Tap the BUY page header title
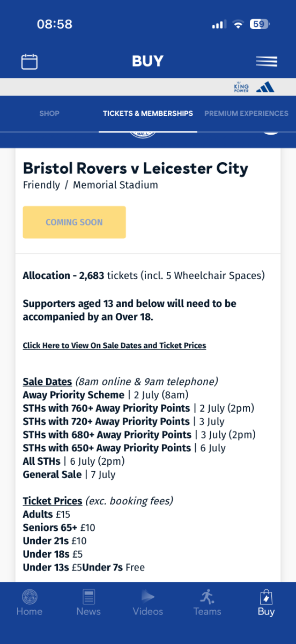 coord(147,61)
